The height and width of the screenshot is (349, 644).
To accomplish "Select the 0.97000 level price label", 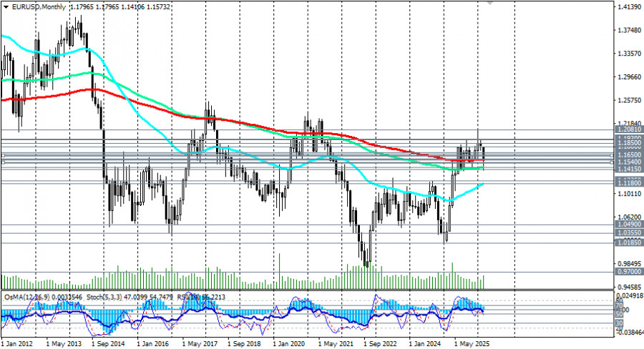I will (629, 272).
